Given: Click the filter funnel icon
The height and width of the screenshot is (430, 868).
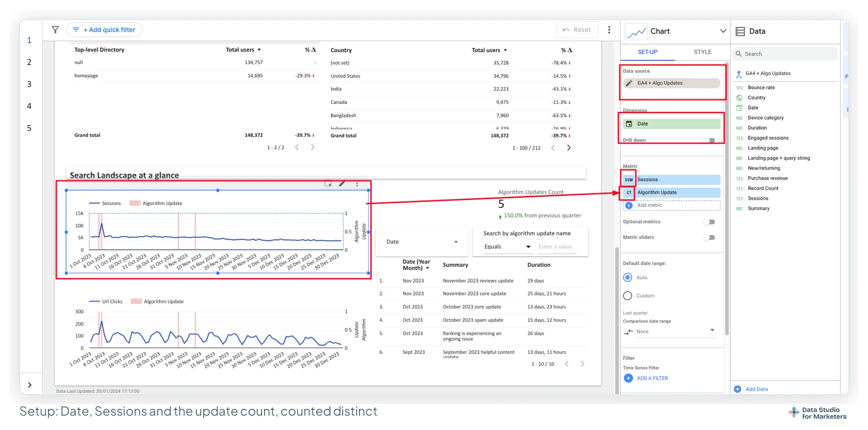Looking at the screenshot, I should tap(56, 30).
